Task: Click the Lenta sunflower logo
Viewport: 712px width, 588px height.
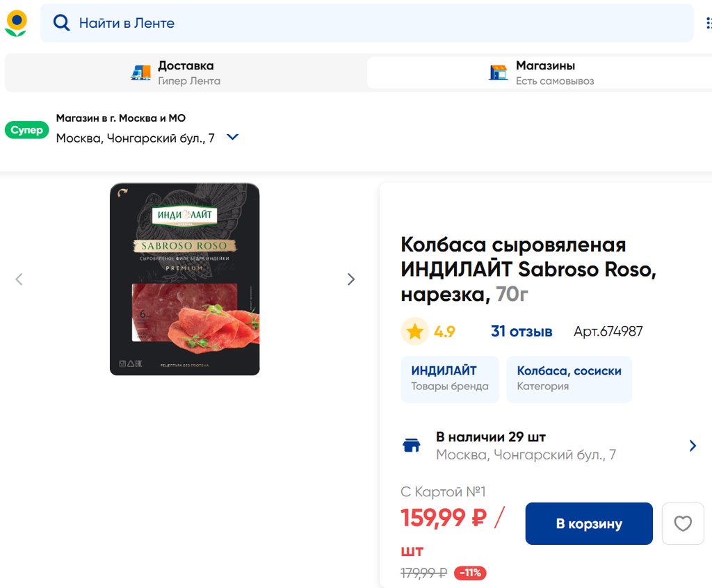Action: pyautogui.click(x=16, y=23)
